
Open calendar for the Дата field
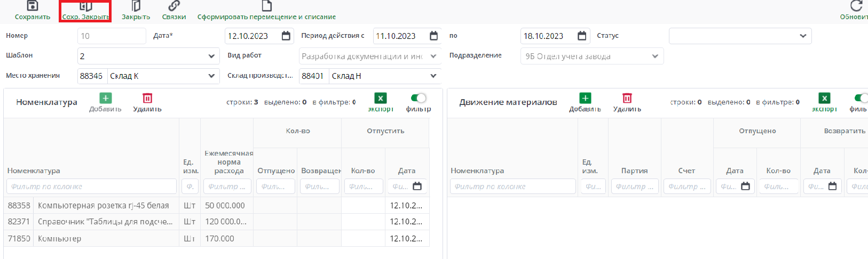click(x=286, y=36)
